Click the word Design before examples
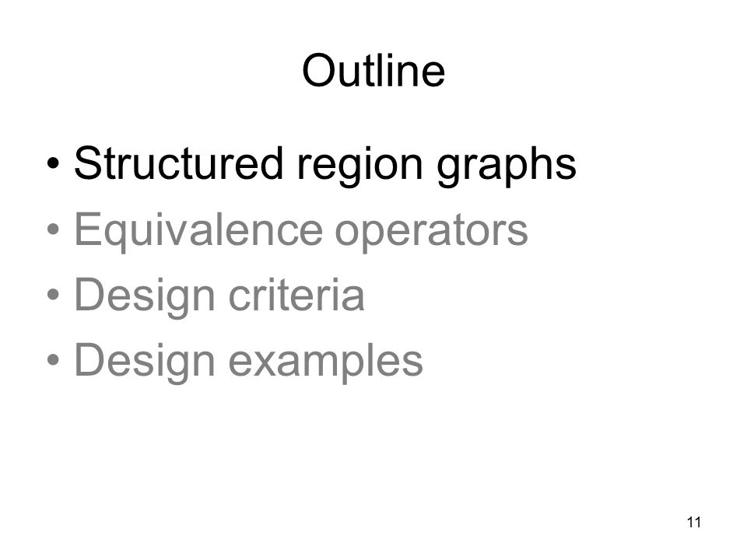 [145, 362]
